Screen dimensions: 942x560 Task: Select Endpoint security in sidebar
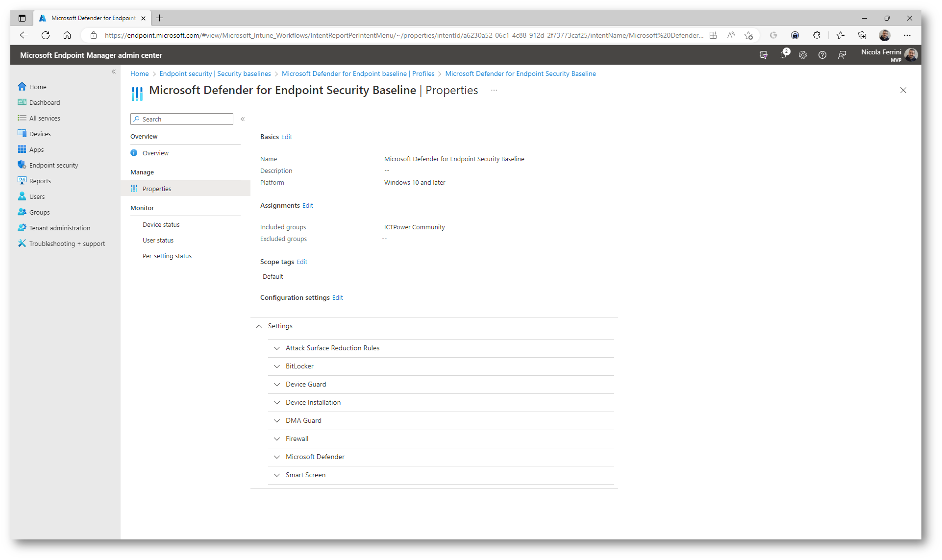coord(53,165)
